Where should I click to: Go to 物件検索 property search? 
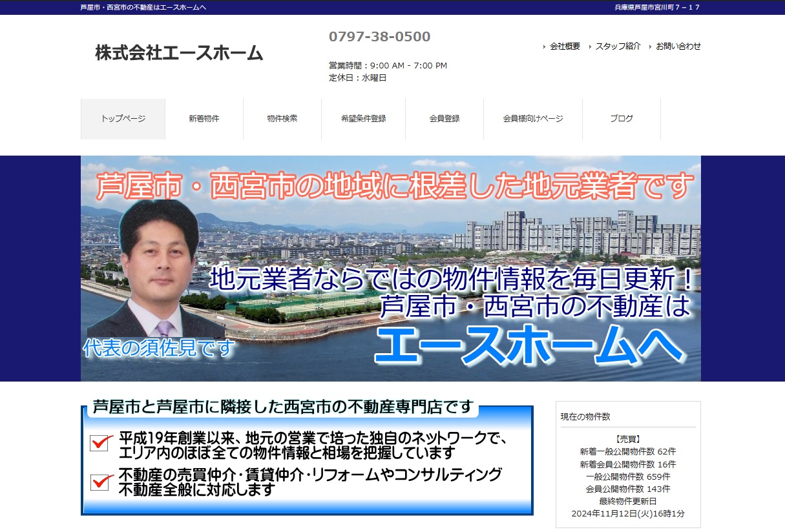point(282,119)
